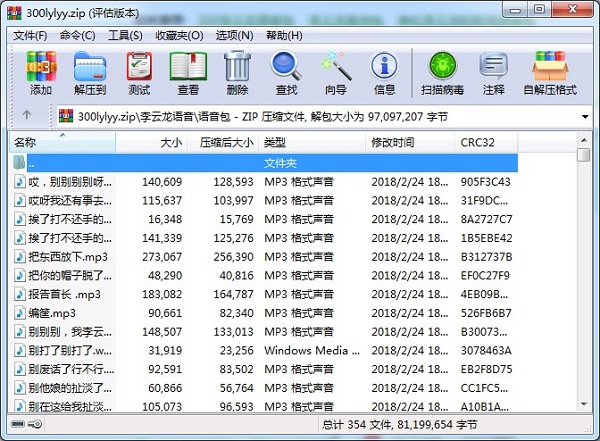Open the 选项(N) menu
Viewport: 600px width, 441px height.
[x=234, y=36]
